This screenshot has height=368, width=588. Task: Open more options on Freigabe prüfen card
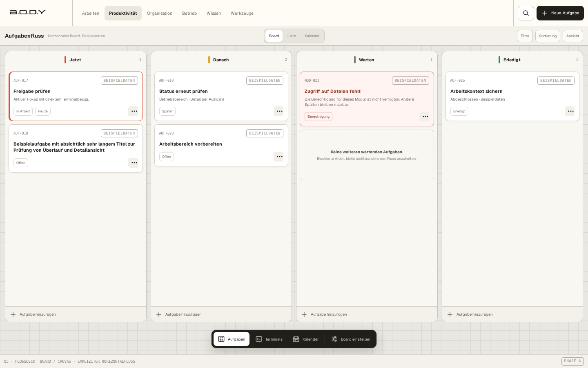tap(133, 111)
